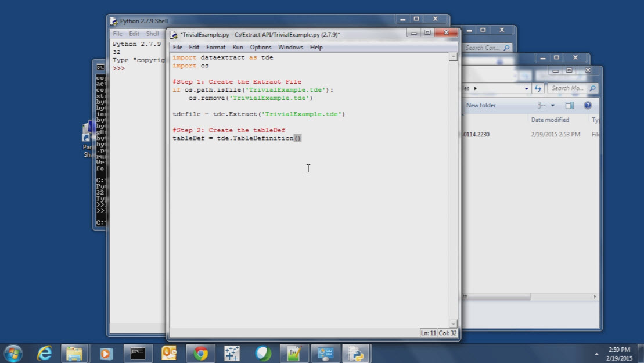This screenshot has height=363, width=644.
Task: Click the line 'tableDef = tde.TableDefinition()'
Action: click(x=237, y=138)
